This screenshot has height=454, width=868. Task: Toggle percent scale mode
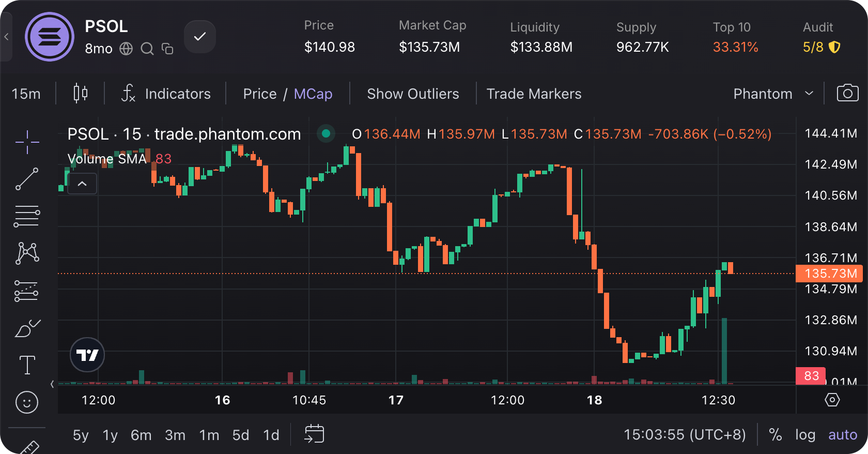(x=775, y=435)
